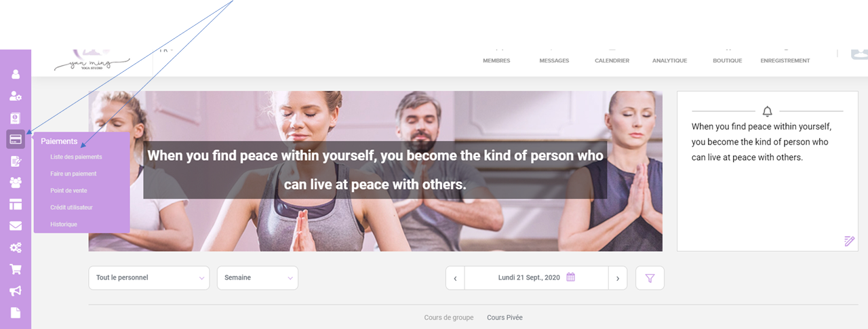Open the envelope mail sidebar icon
This screenshot has width=868, height=329.
pos(16,226)
